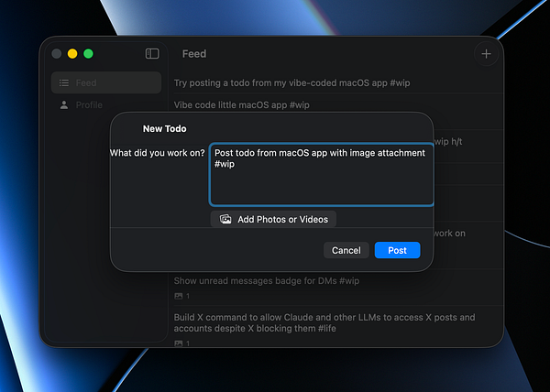This screenshot has width=550, height=392.
Task: Click the plus icon to add todo
Action: pos(486,54)
